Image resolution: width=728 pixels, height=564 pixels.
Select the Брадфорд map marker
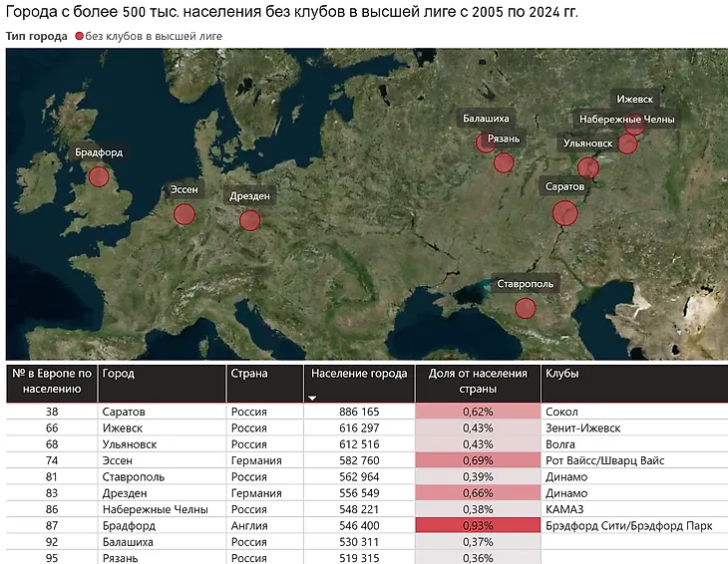tap(99, 176)
